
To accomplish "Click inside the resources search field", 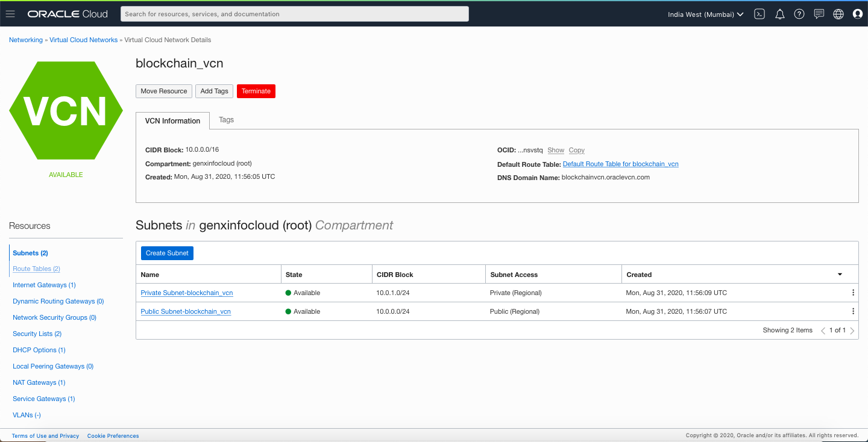I will click(294, 13).
